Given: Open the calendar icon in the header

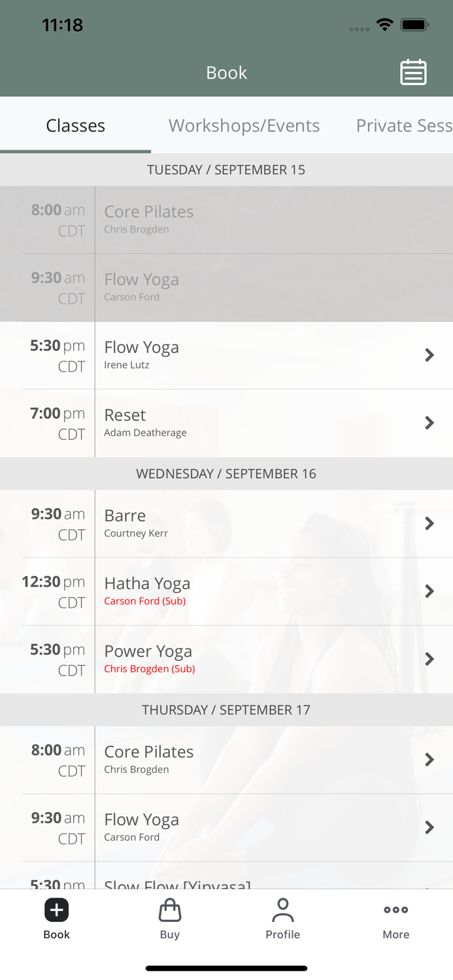Looking at the screenshot, I should [413, 72].
